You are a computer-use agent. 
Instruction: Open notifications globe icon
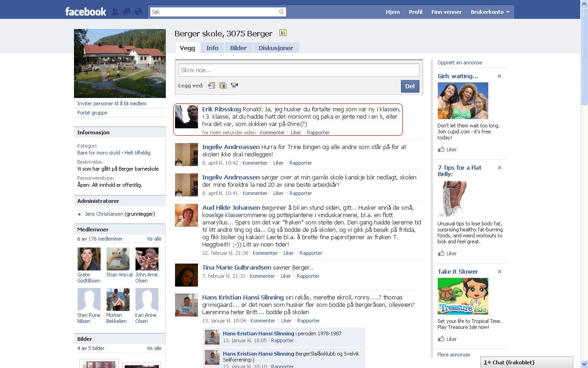click(138, 11)
